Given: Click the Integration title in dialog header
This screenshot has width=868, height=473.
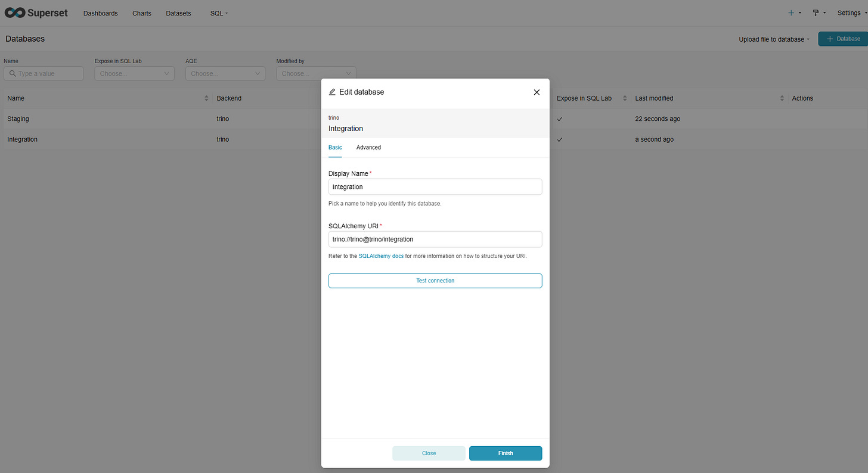Looking at the screenshot, I should (346, 129).
